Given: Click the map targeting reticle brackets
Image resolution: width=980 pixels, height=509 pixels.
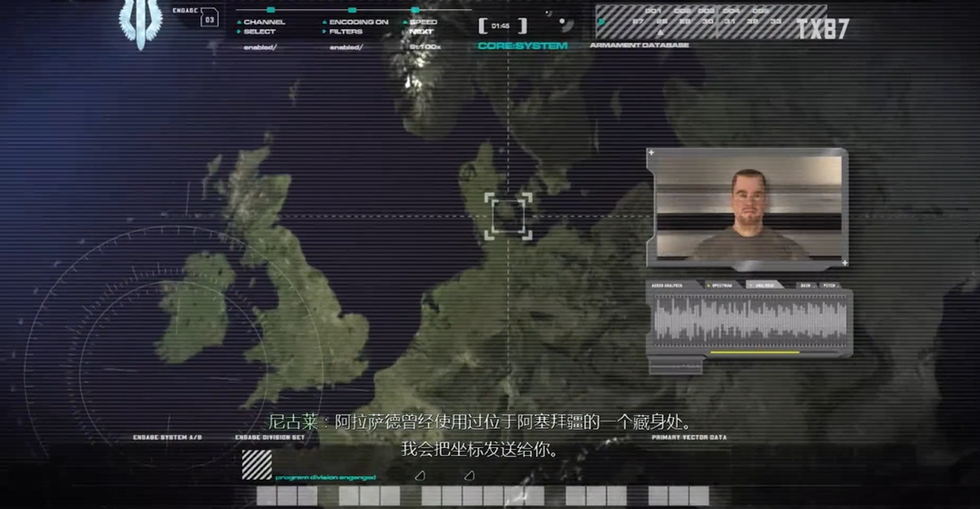Looking at the screenshot, I should pos(507,216).
